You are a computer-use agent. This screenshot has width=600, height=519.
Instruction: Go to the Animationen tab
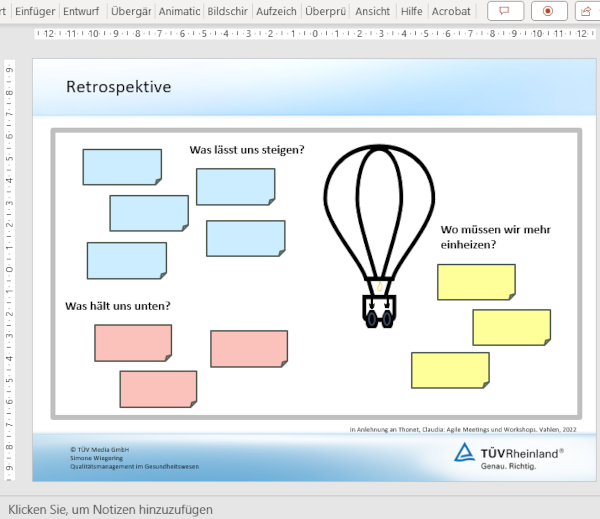point(179,11)
